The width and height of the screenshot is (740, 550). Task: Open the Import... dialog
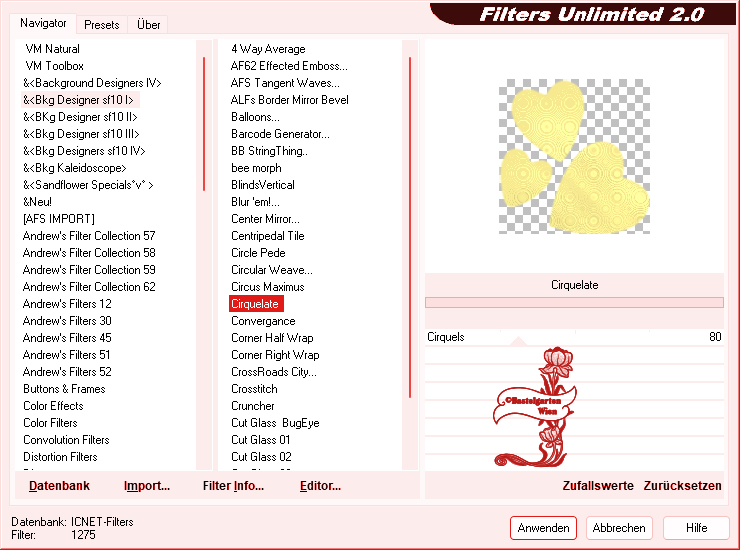click(147, 486)
